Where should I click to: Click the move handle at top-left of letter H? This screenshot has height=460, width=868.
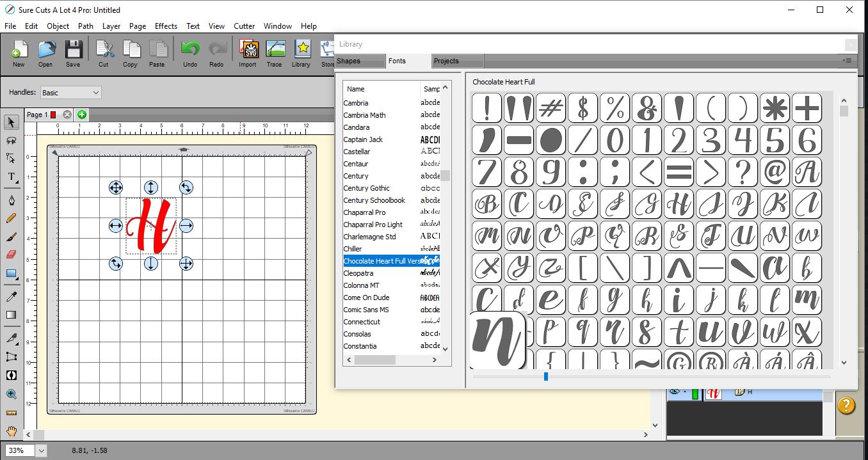115,187
